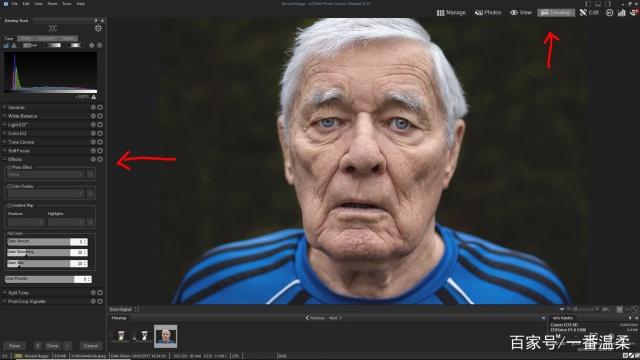Image resolution: width=640 pixels, height=360 pixels.
Task: Open the Edit menu in menu bar
Action: [26, 4]
